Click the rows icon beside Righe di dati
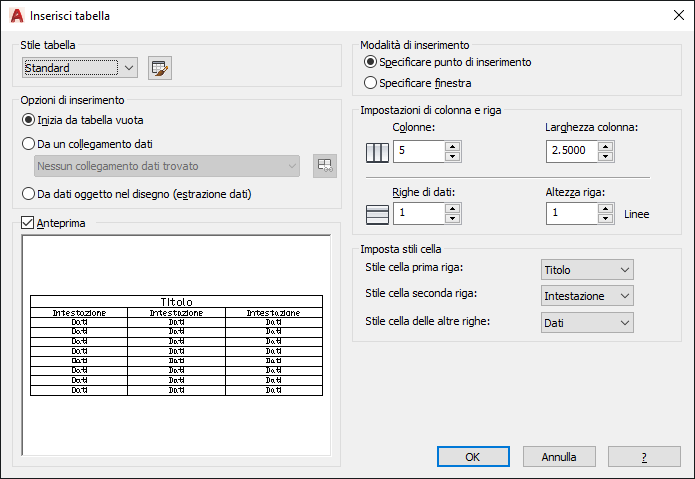The height and width of the screenshot is (479, 695). [x=377, y=214]
